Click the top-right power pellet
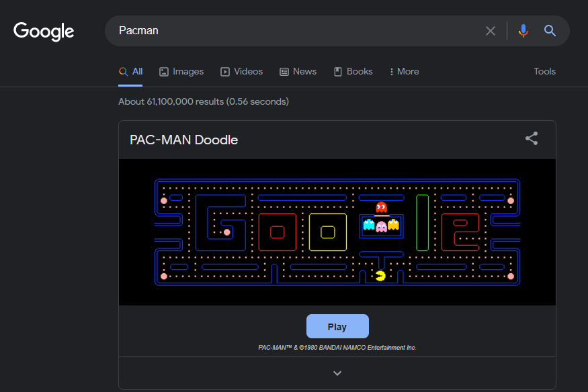Screen dimensions: 588x392 point(511,201)
